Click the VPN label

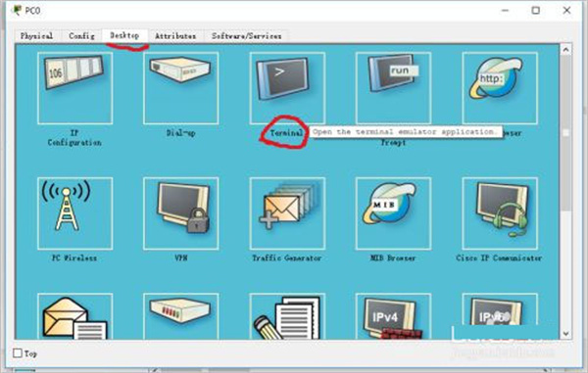click(x=180, y=258)
